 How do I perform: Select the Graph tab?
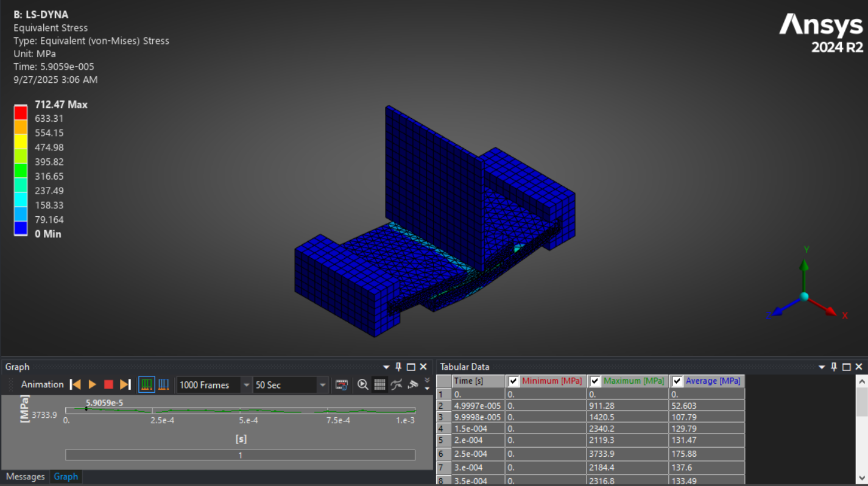(66, 477)
